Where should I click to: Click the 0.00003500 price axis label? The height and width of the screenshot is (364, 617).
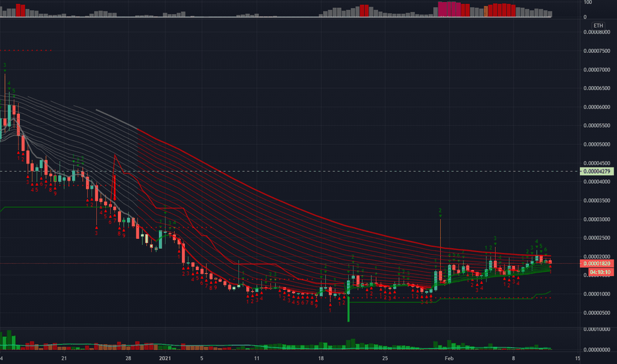coord(596,201)
